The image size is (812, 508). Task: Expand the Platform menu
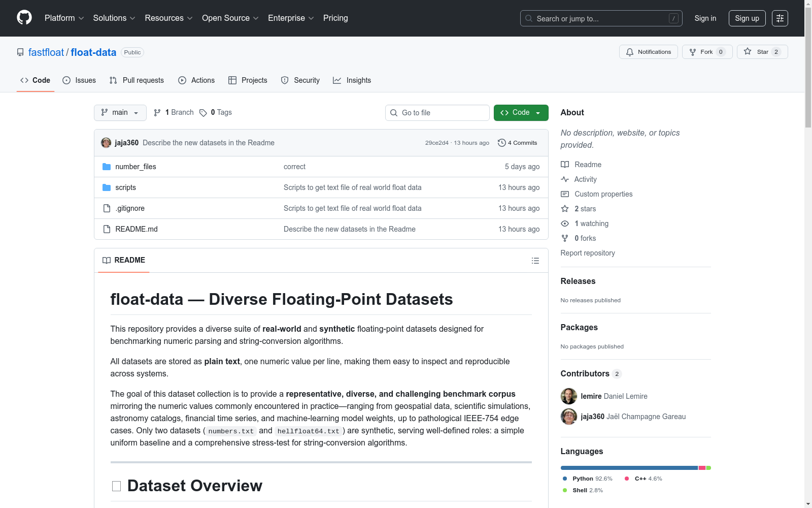coord(64,18)
